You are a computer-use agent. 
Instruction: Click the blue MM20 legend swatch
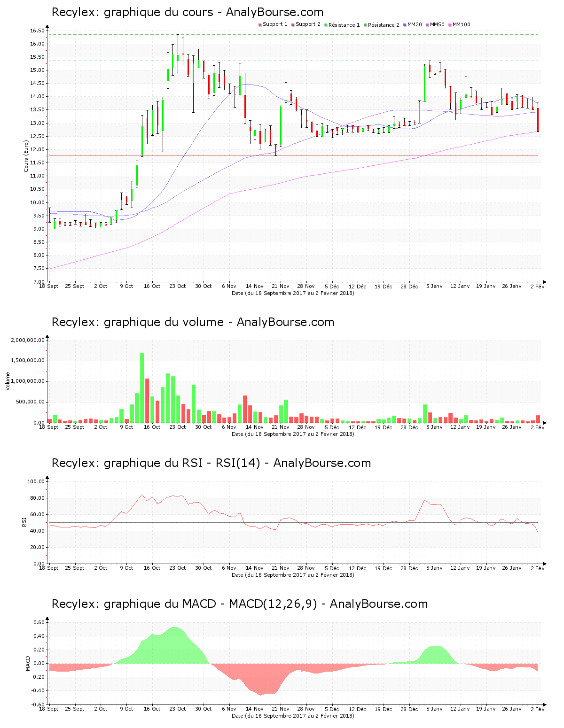[x=405, y=25]
